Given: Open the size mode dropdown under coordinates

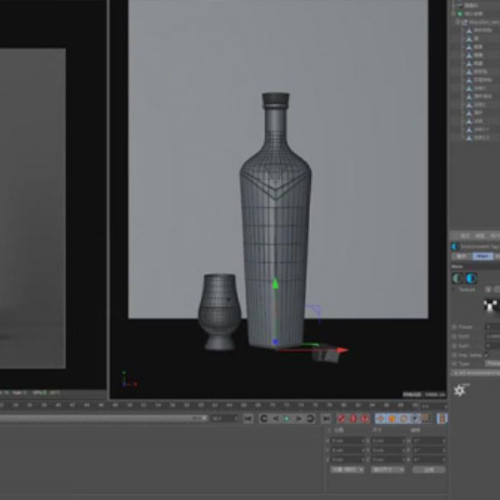Looking at the screenshot, I should coord(388,470).
